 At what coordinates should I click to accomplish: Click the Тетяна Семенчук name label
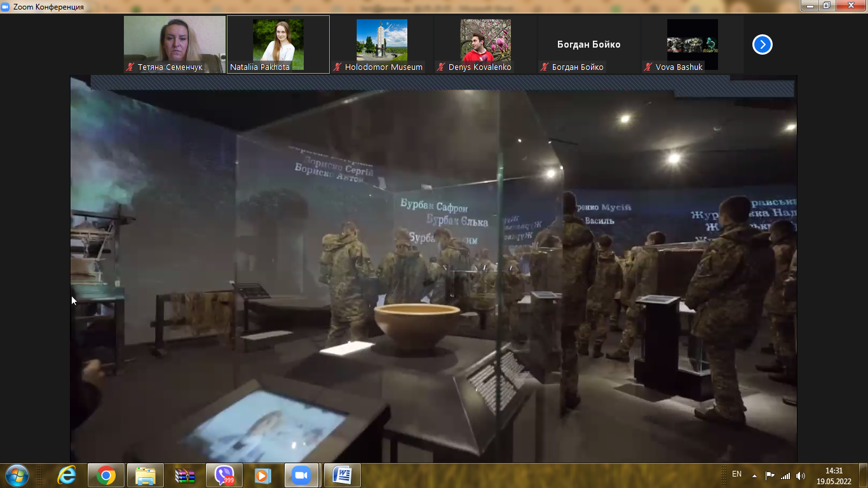(170, 67)
